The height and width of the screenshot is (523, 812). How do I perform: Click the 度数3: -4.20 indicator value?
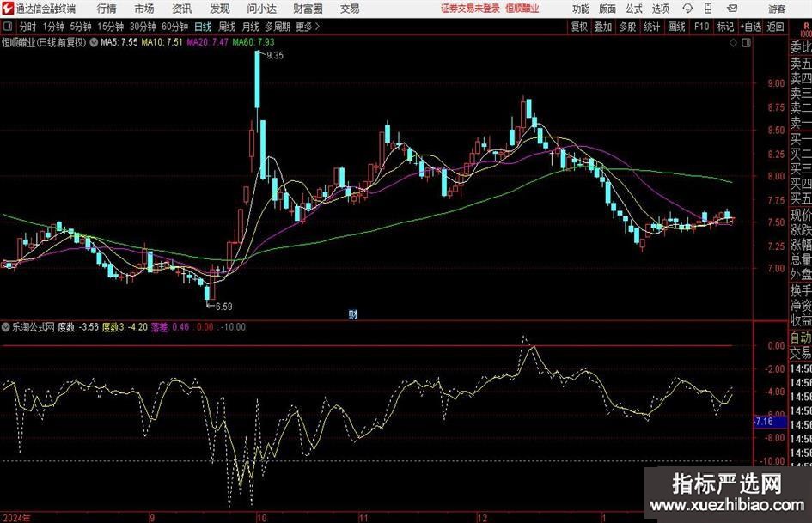pyautogui.click(x=125, y=327)
